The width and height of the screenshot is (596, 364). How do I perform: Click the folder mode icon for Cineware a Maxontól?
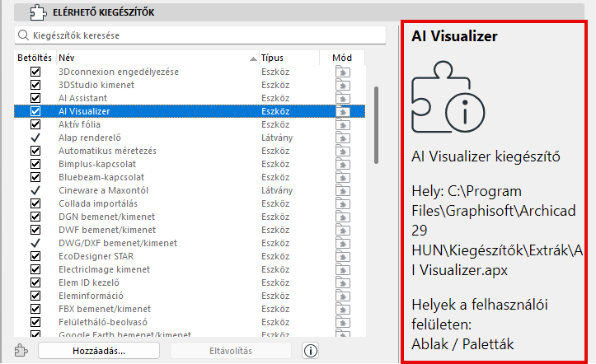pos(343,190)
